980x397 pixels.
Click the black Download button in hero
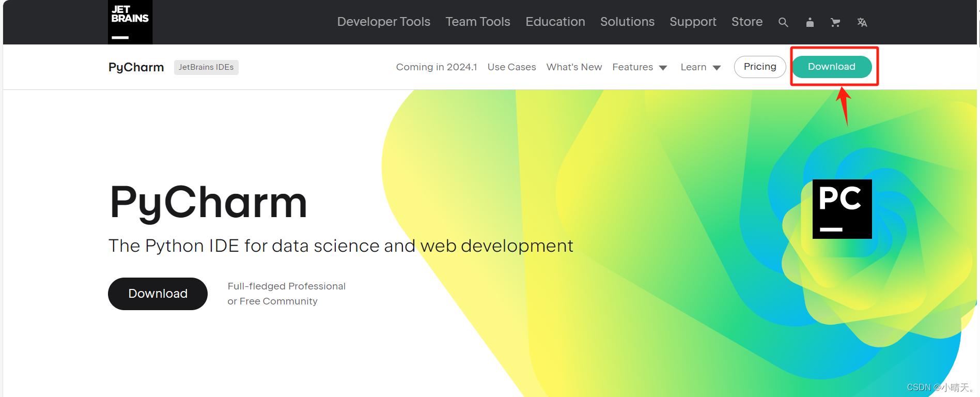coord(158,294)
